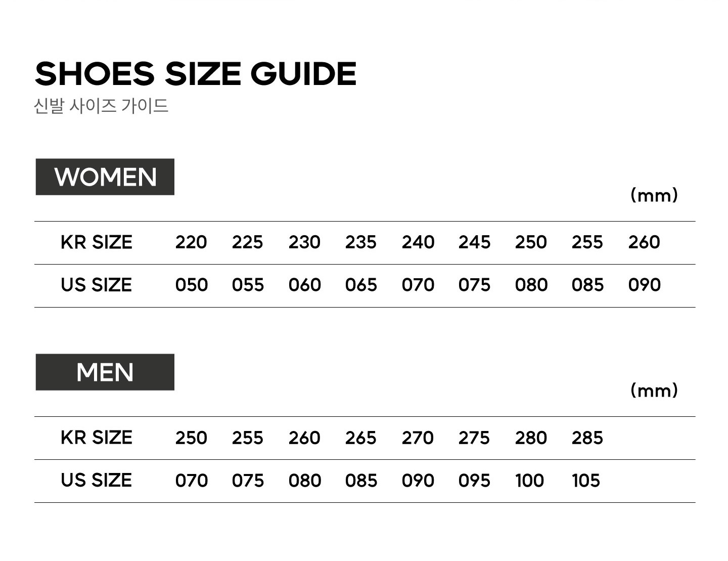
Task: Click men's US size 100
Action: [529, 480]
